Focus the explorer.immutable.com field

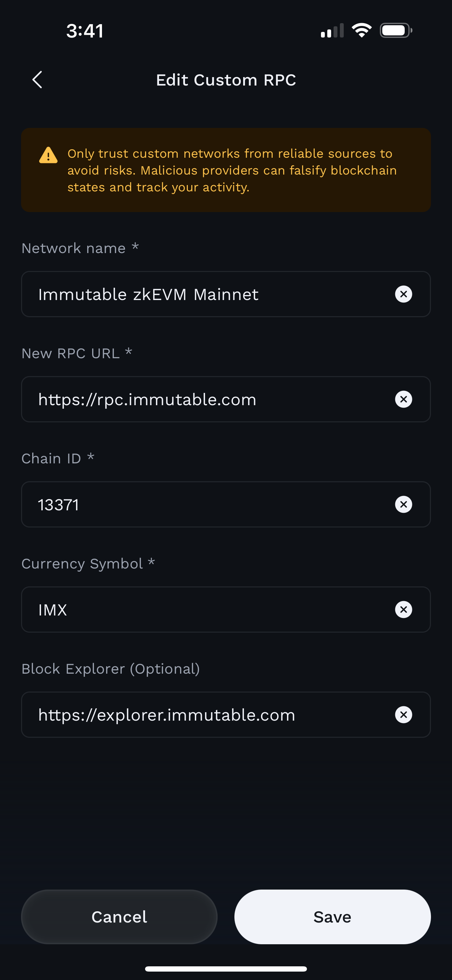205,715
